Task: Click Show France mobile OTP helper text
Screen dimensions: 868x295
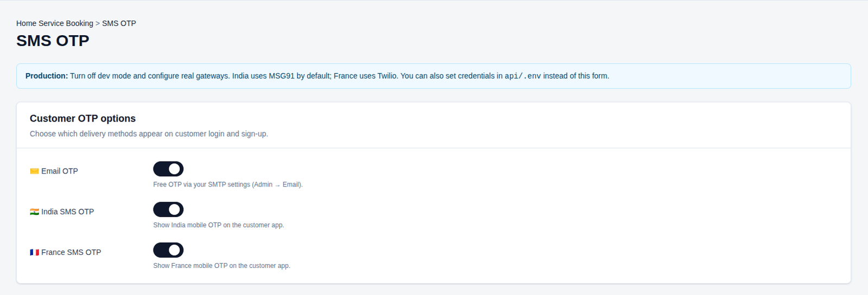Action: 222,266
